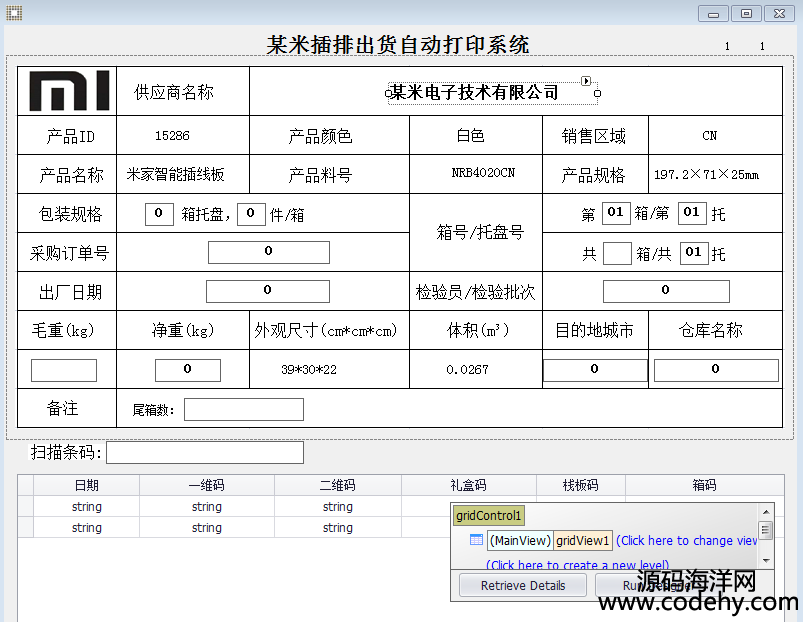Select the product ID value 15286

(172, 136)
